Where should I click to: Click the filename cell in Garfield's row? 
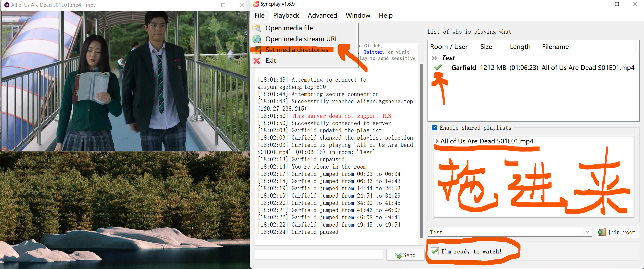click(x=588, y=68)
